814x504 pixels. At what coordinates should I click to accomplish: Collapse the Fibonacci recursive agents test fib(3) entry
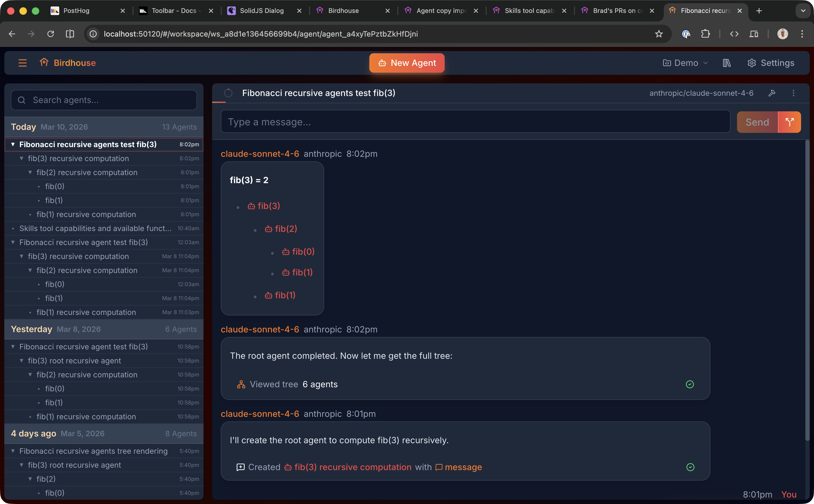tap(13, 144)
